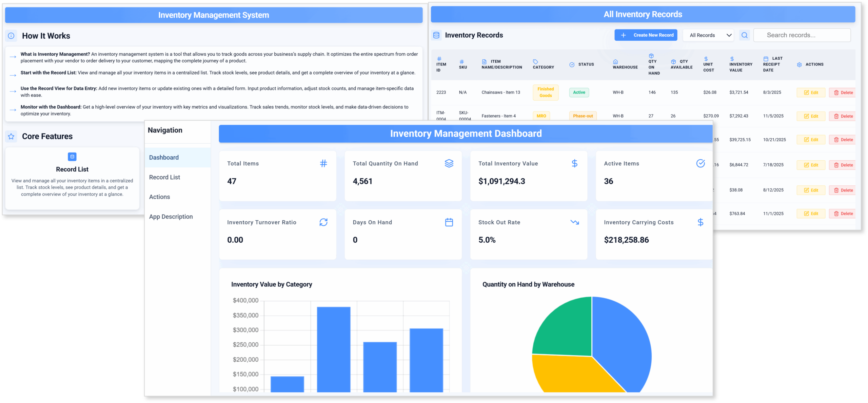Viewport: 868px width, 403px height.
Task: Click the database icon above Record List card
Action: [72, 157]
